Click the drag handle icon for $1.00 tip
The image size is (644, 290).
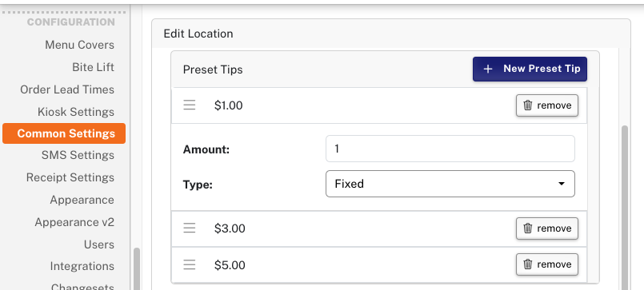coord(190,105)
